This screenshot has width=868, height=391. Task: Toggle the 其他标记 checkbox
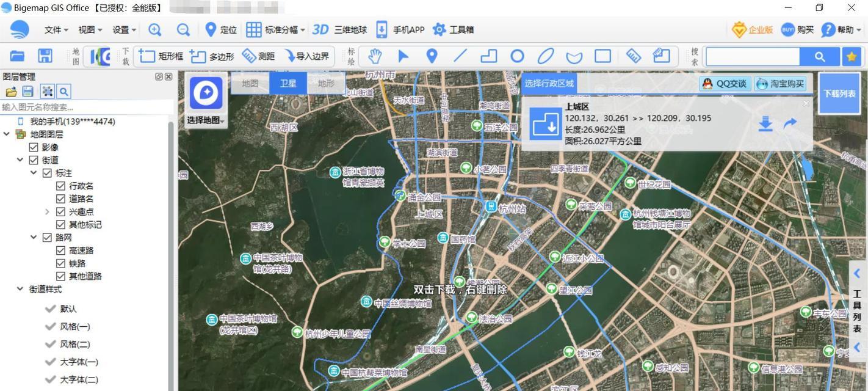[x=60, y=224]
